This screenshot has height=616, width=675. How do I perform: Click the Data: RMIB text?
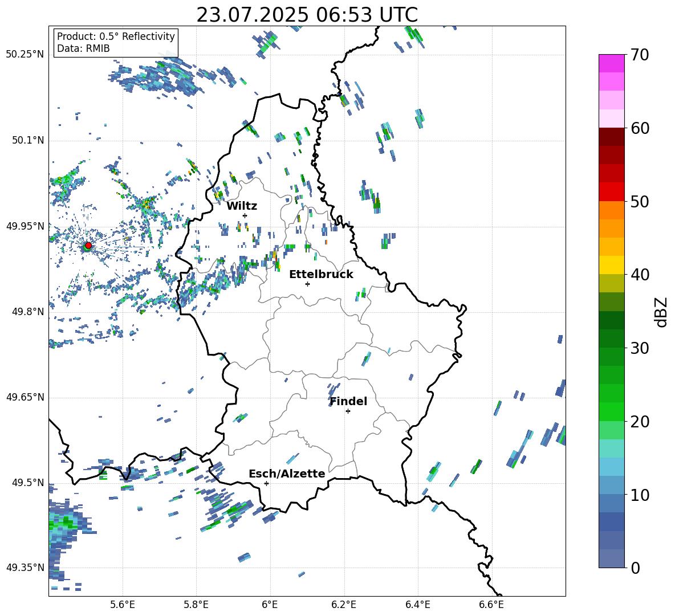pyautogui.click(x=83, y=48)
